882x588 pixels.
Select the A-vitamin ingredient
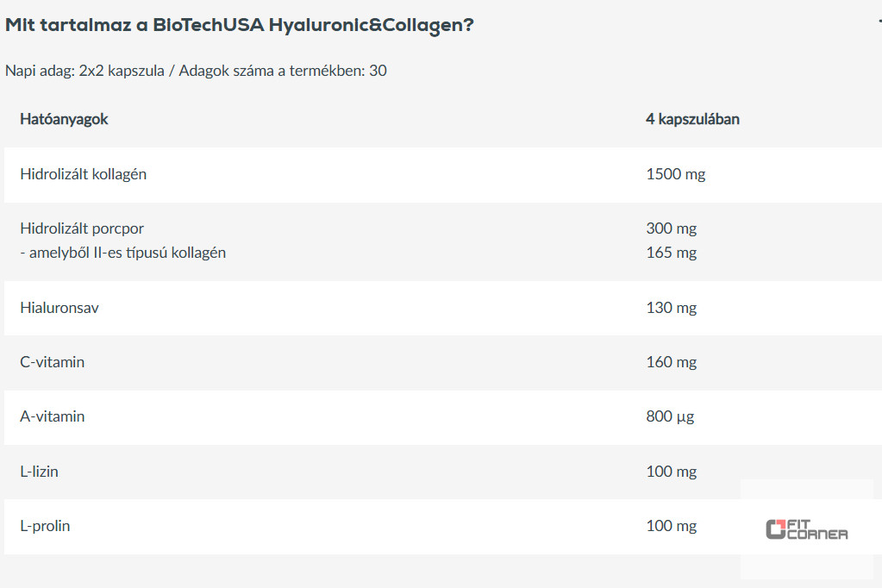tap(53, 417)
